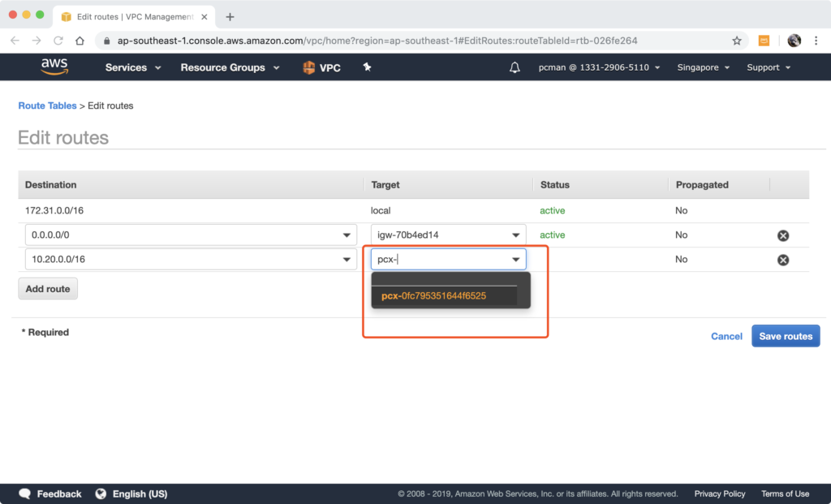This screenshot has width=831, height=504.
Task: Open the VPC service shortcut icon
Action: pyautogui.click(x=308, y=67)
